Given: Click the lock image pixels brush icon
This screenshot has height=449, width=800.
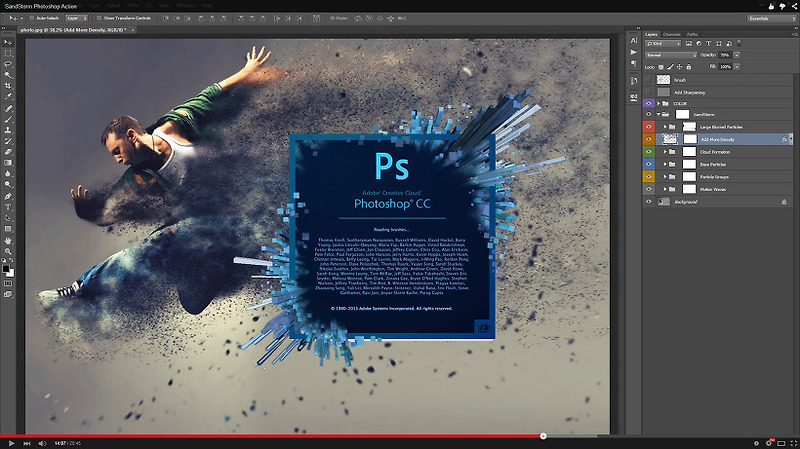Looking at the screenshot, I should pyautogui.click(x=670, y=67).
